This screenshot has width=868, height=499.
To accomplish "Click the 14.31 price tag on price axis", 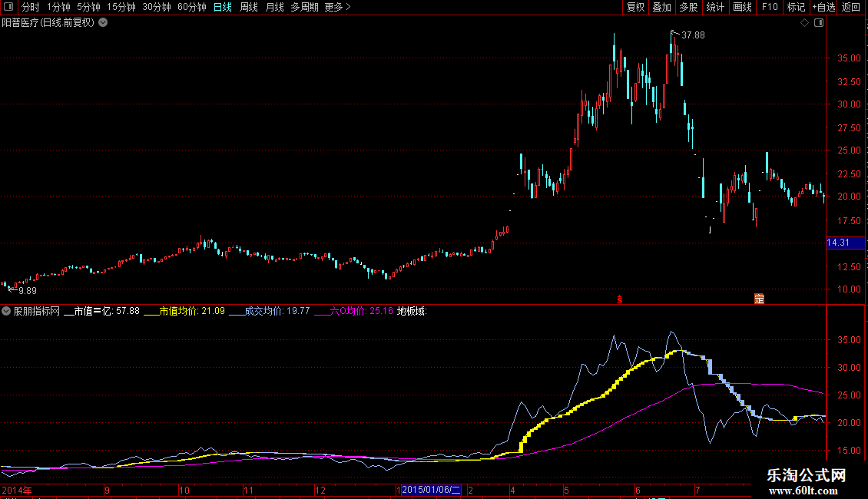I will tap(845, 243).
